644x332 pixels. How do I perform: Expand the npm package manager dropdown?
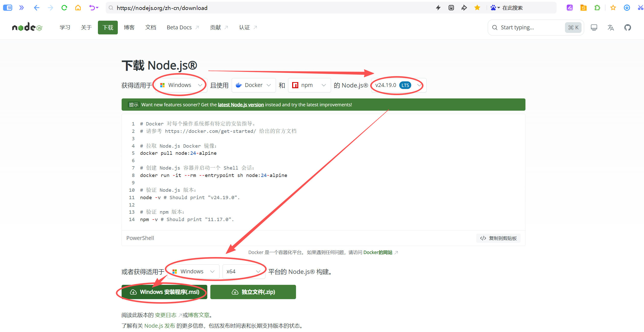(x=309, y=85)
